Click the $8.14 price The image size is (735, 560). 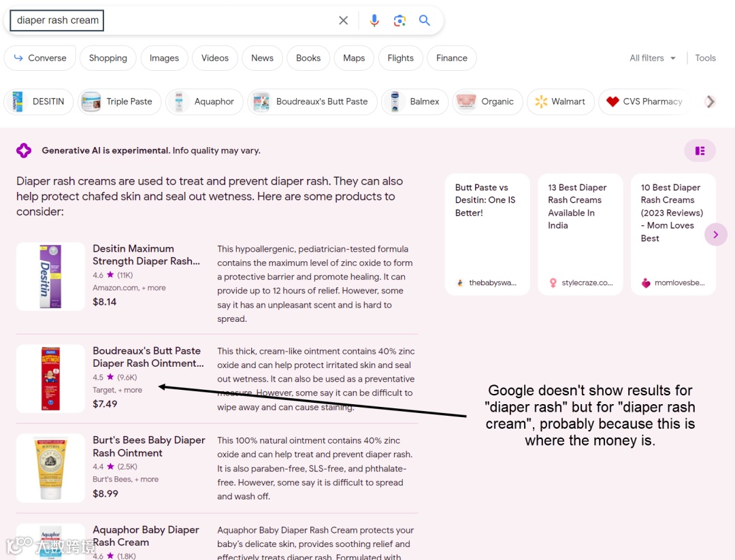(105, 302)
